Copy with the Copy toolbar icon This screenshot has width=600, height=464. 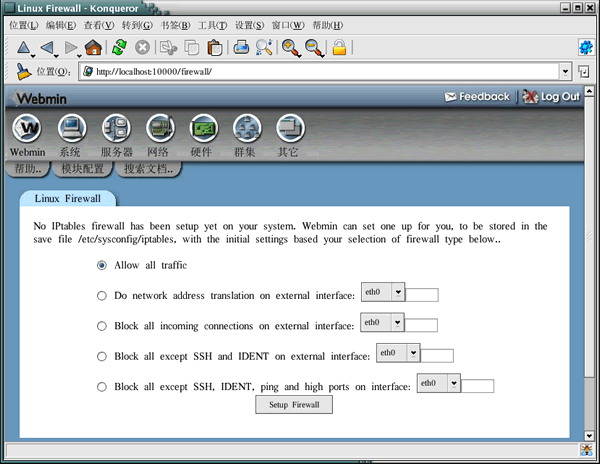[192, 48]
